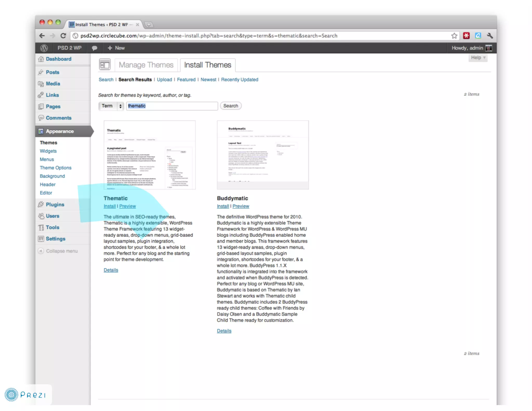Open the Chrome wrench menu
Screen dimensions: 532x411
490,36
